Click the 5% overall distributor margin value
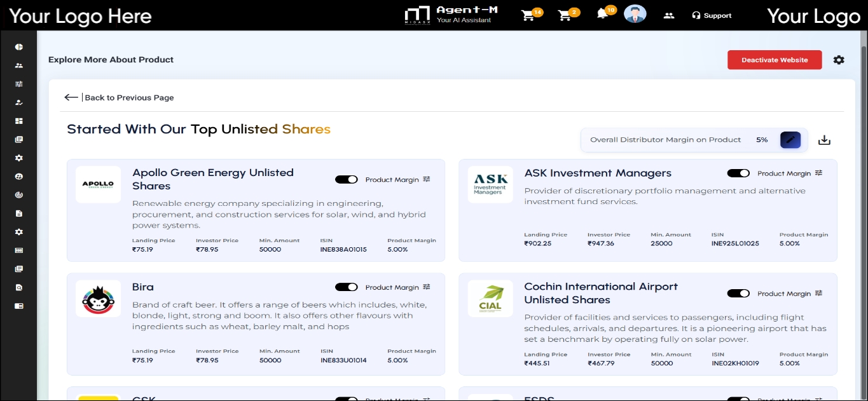 [x=762, y=140]
